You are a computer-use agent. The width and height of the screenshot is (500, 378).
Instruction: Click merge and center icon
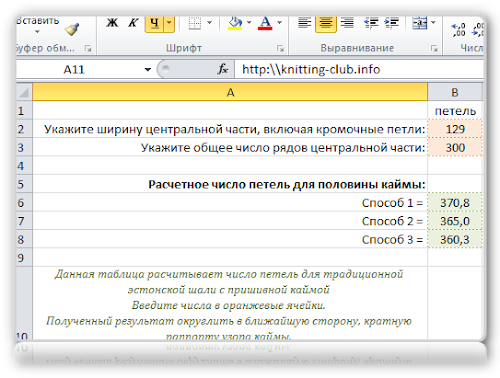pyautogui.click(x=420, y=23)
